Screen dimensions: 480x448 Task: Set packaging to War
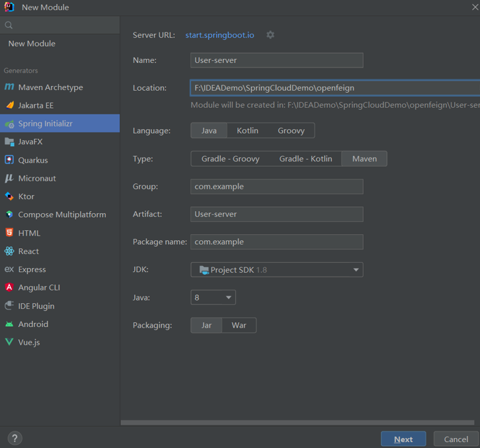239,326
